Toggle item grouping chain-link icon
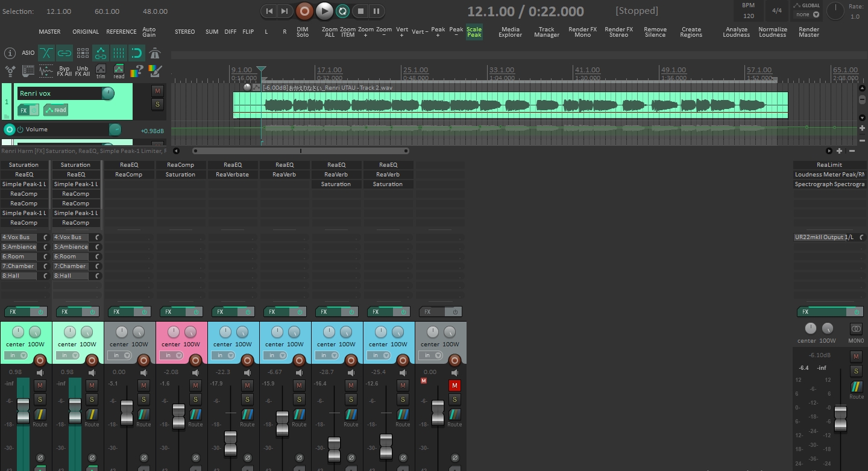This screenshot has width=868, height=471. tap(64, 53)
